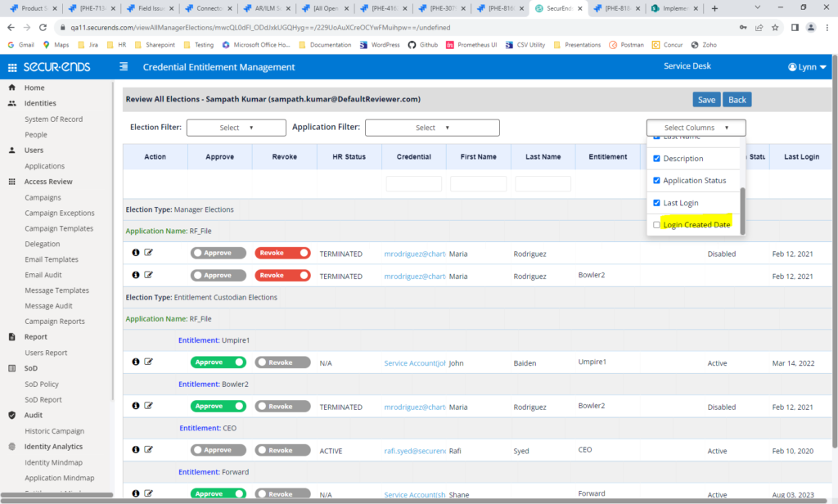Image resolution: width=838 pixels, height=504 pixels.
Task: Click the page vertical scrollbar
Action: pyautogui.click(x=835, y=251)
